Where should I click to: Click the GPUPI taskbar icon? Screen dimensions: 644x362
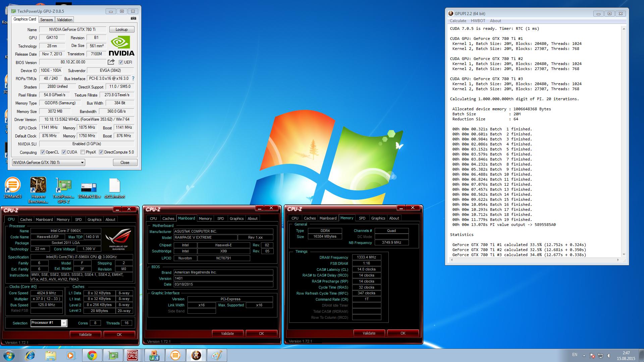point(196,355)
